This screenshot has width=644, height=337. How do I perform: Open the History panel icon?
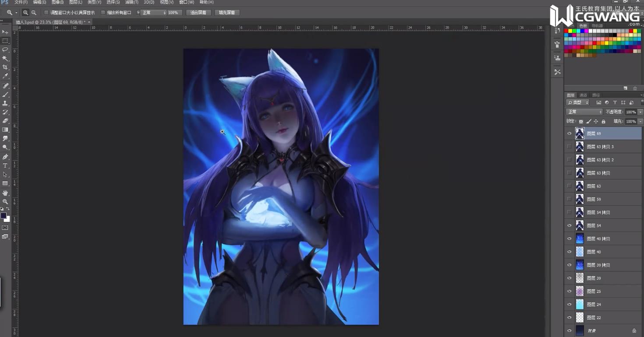point(557,31)
